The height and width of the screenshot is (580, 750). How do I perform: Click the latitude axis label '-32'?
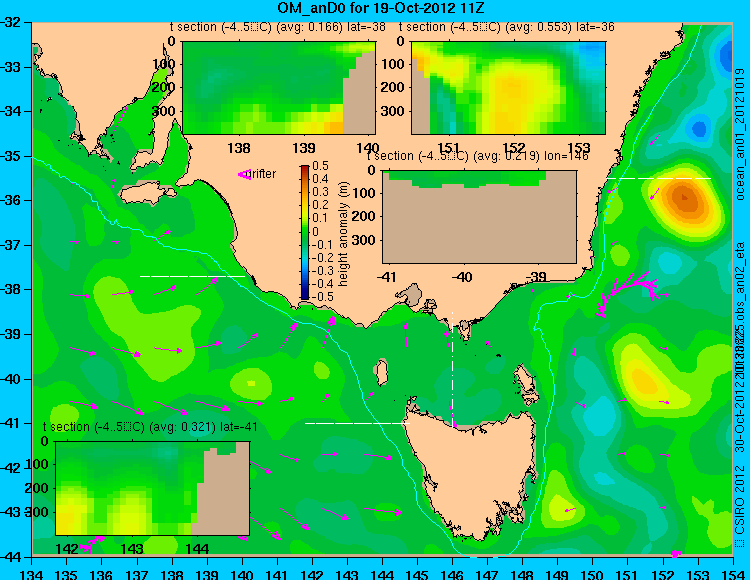pos(11,22)
